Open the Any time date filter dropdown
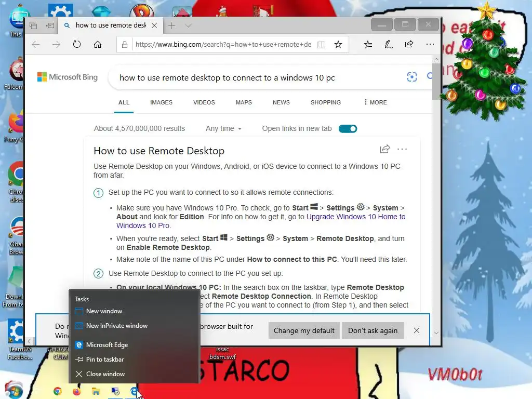The image size is (532, 399). (223, 129)
